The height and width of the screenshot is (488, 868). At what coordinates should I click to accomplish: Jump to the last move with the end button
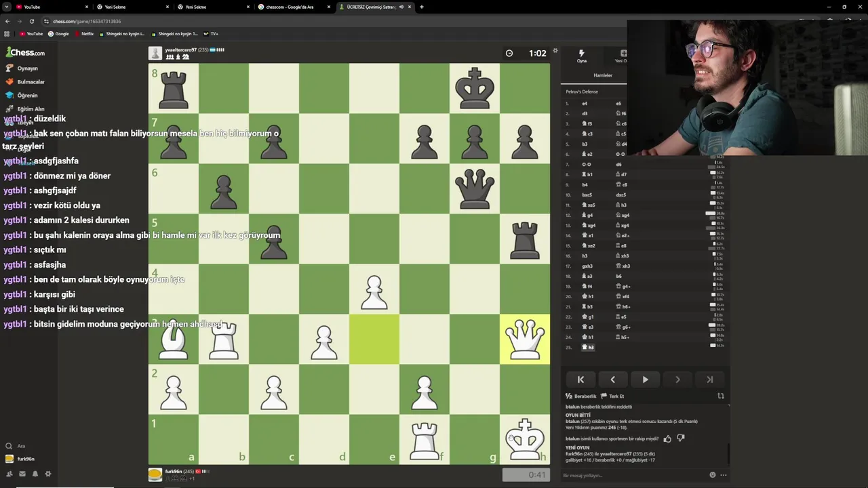[x=709, y=380]
